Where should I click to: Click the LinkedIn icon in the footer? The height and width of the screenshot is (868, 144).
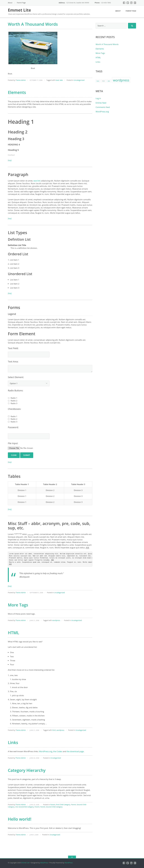[131, 863]
